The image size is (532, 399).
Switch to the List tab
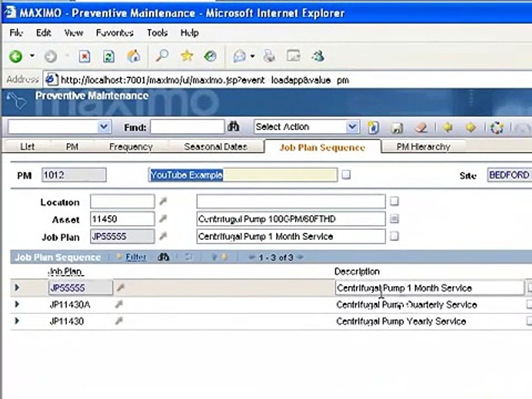27,147
